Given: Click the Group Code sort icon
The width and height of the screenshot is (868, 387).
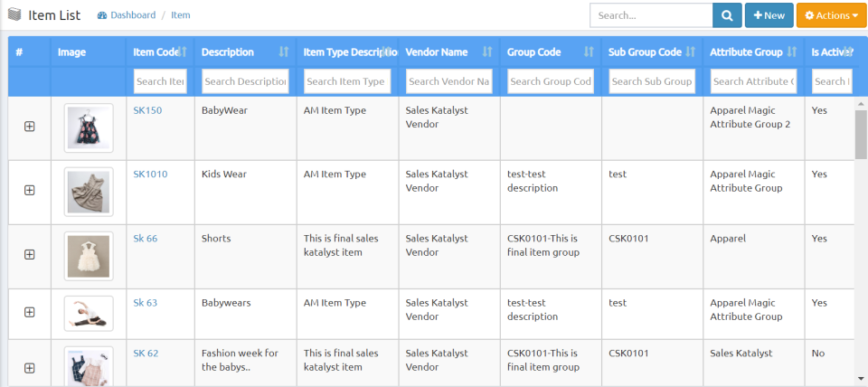Looking at the screenshot, I should 589,52.
